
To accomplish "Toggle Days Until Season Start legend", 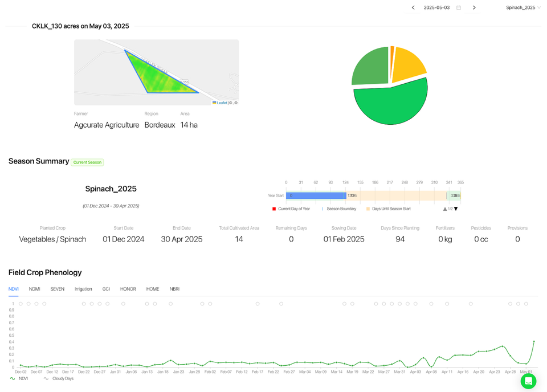I will click(388, 209).
